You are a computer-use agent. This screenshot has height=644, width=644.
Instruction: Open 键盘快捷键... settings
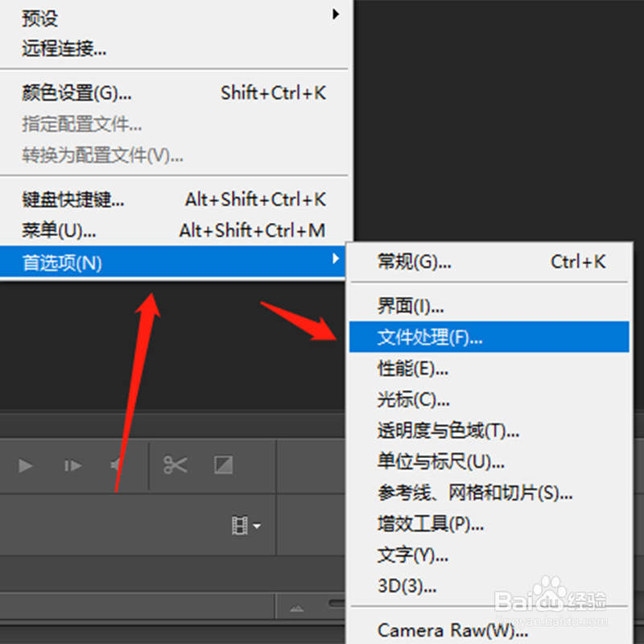pos(174,200)
